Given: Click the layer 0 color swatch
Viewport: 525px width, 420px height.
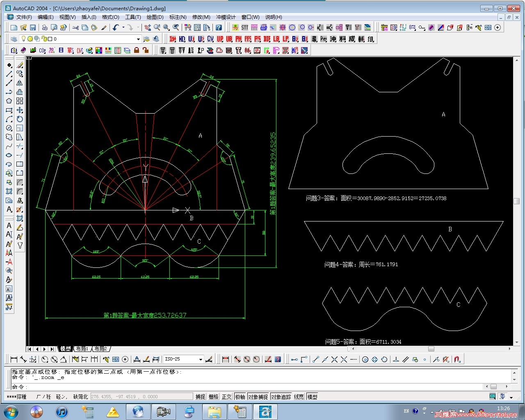Looking at the screenshot, I should tap(50, 39).
